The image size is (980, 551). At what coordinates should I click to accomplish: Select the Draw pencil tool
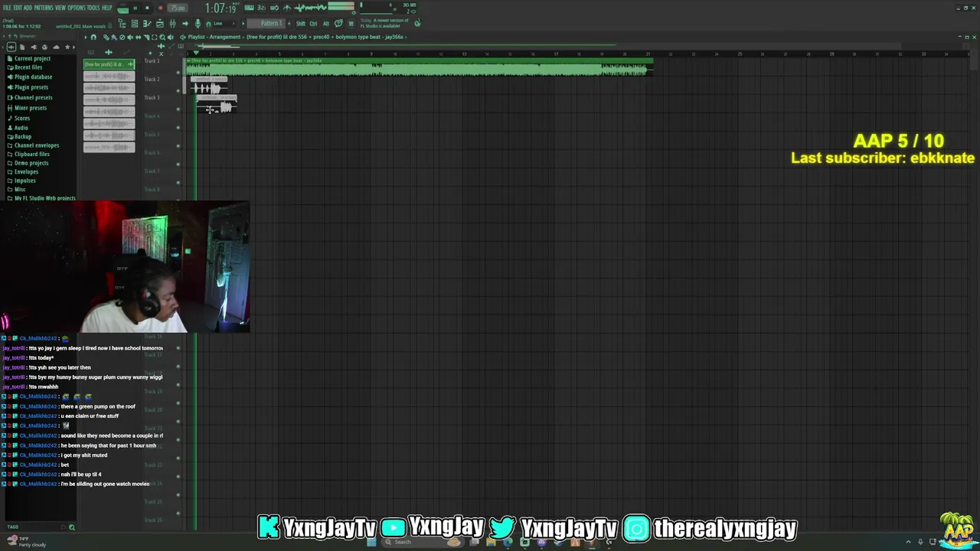tap(106, 37)
